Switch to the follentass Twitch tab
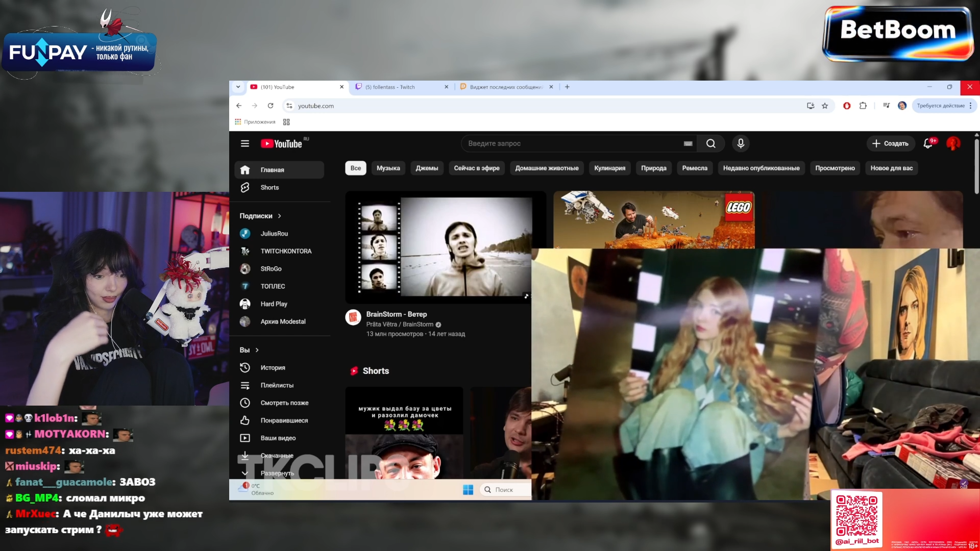Screen dimensions: 980x551 (x=390, y=87)
